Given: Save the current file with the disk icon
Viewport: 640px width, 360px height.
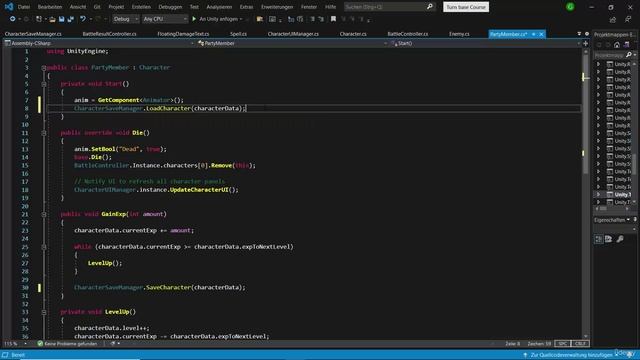Looking at the screenshot, I should click(x=61, y=19).
